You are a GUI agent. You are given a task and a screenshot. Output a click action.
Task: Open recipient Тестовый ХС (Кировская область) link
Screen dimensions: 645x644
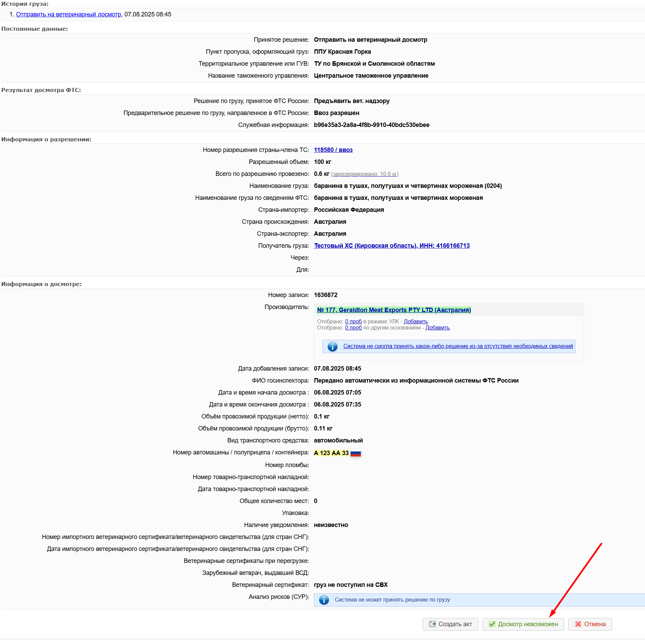point(392,246)
